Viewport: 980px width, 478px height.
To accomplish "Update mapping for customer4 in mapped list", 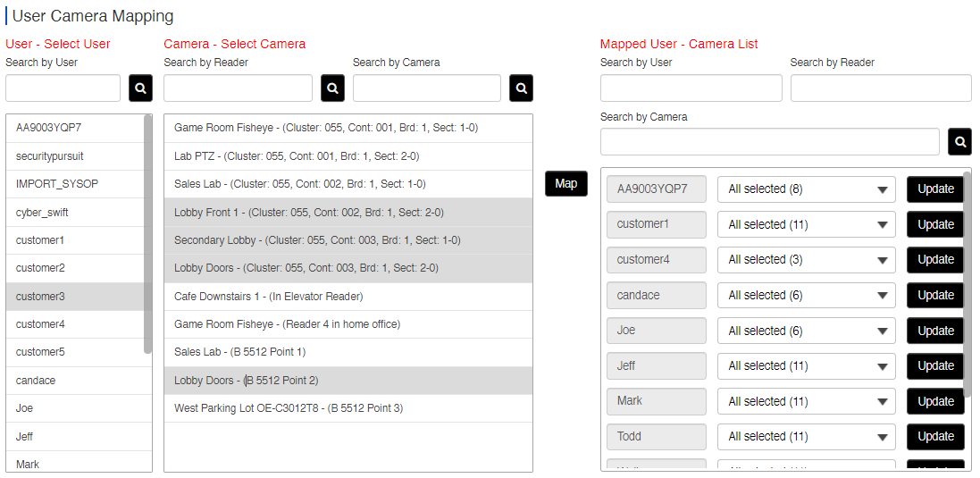I will pyautogui.click(x=935, y=259).
